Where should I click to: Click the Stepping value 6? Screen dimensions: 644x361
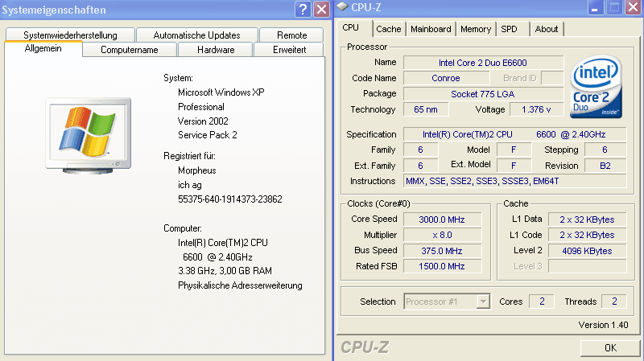click(x=605, y=150)
